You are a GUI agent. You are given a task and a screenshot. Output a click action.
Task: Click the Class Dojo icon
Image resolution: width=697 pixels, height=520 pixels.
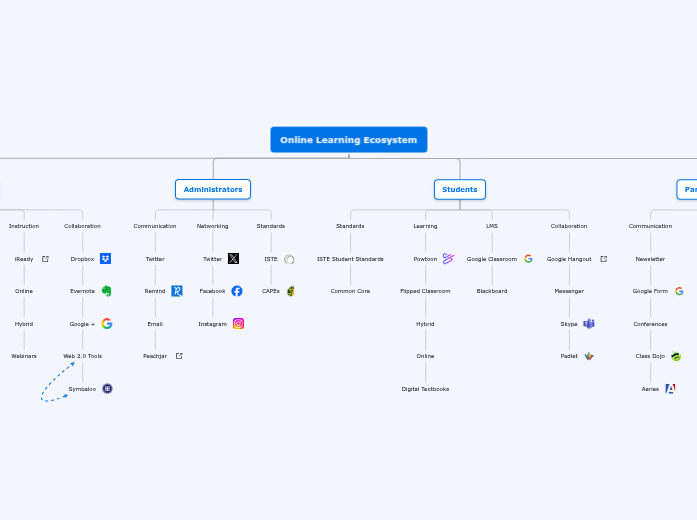point(676,356)
